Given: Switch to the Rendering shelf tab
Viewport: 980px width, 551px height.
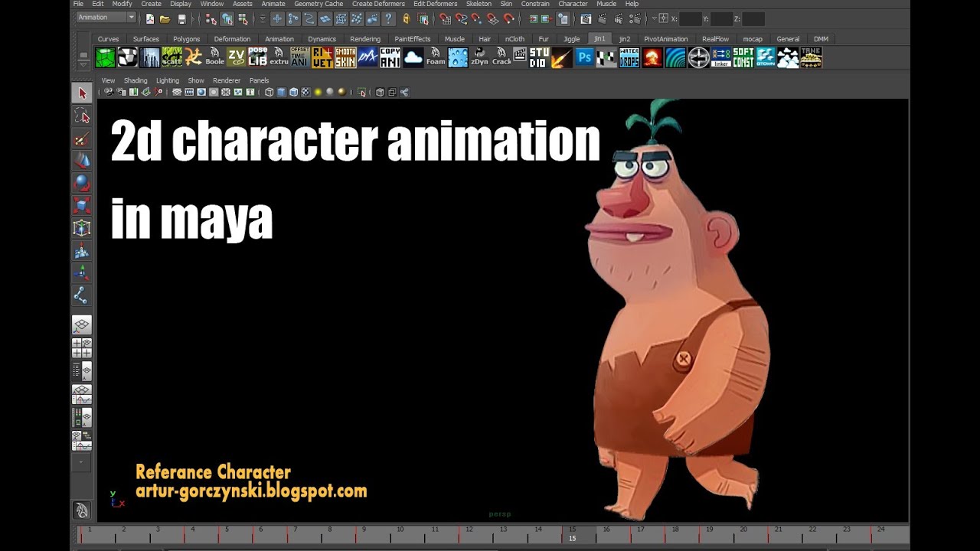Looking at the screenshot, I should click(365, 39).
